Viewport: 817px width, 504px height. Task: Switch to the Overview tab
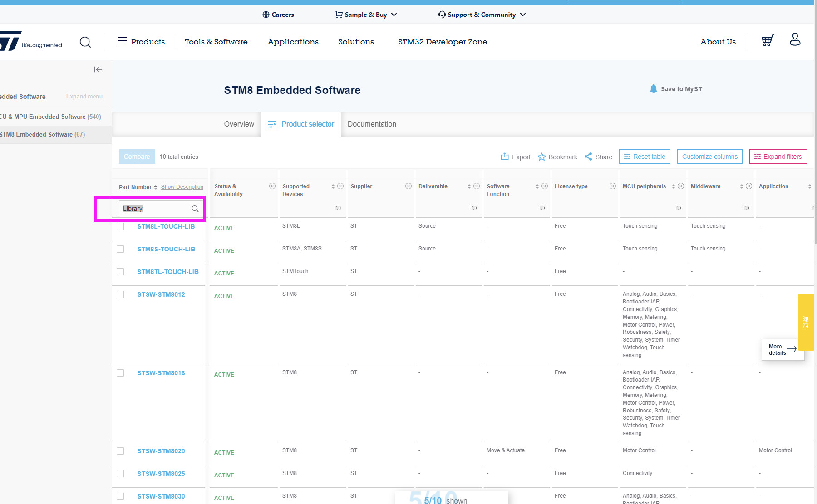[239, 124]
